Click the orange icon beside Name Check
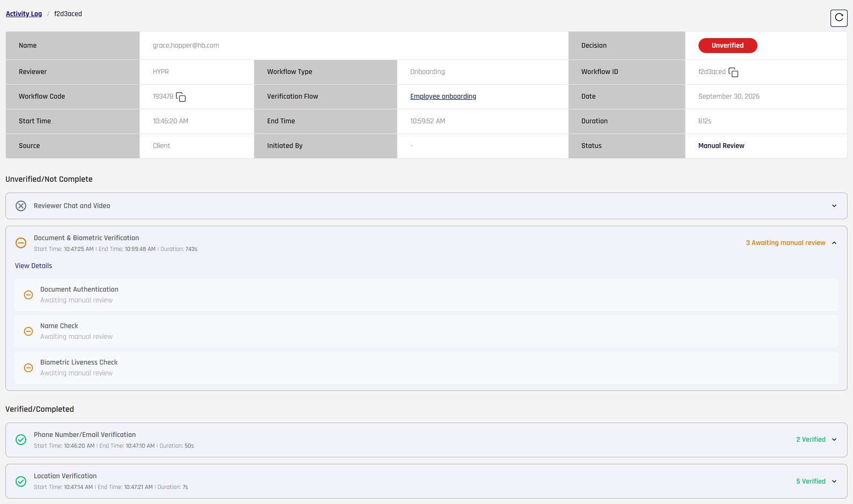 [x=28, y=331]
